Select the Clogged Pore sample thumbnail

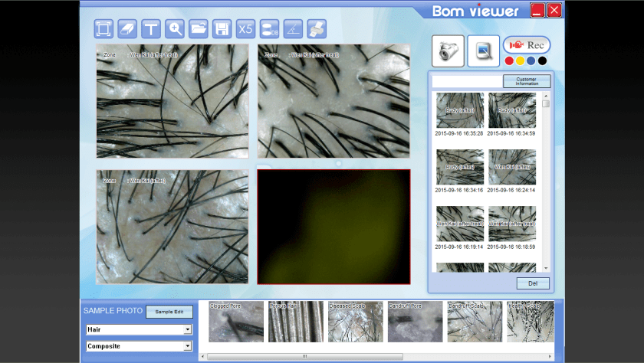236,322
